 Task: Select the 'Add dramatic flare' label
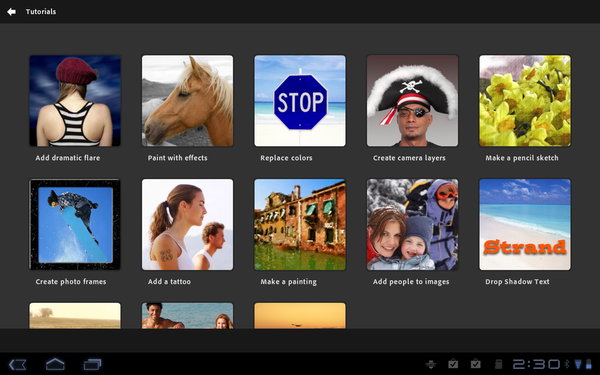tap(68, 158)
